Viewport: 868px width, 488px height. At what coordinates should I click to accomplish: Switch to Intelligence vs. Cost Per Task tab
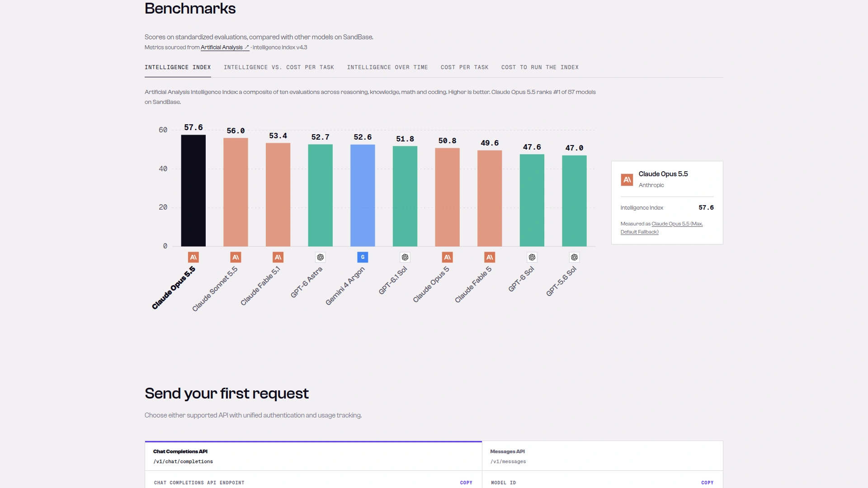(x=279, y=67)
